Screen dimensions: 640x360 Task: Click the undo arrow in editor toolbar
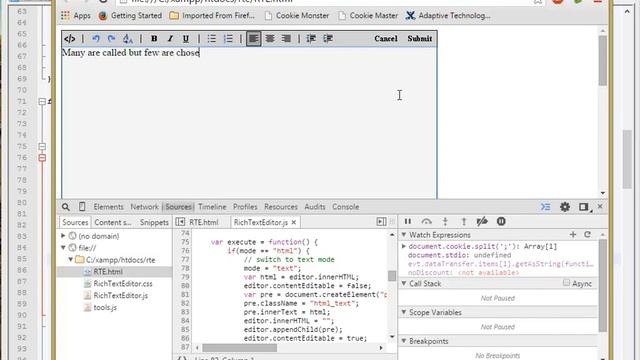(96, 38)
